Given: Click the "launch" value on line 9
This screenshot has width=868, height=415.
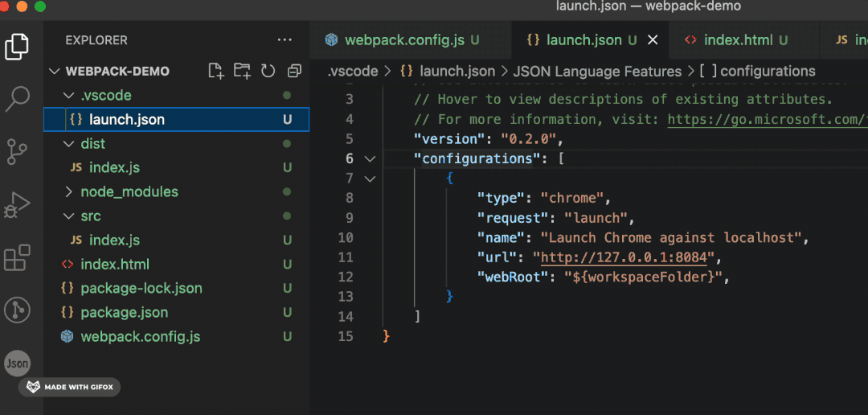Looking at the screenshot, I should (x=596, y=218).
